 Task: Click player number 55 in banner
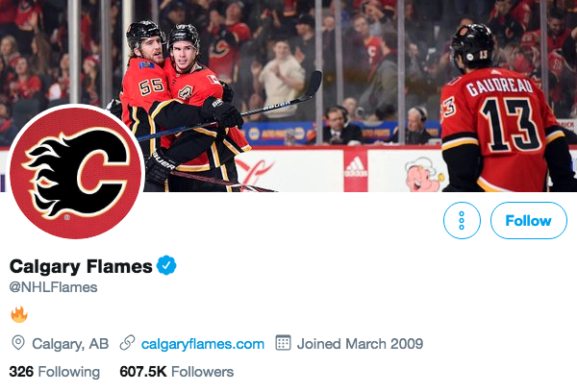coord(151,87)
